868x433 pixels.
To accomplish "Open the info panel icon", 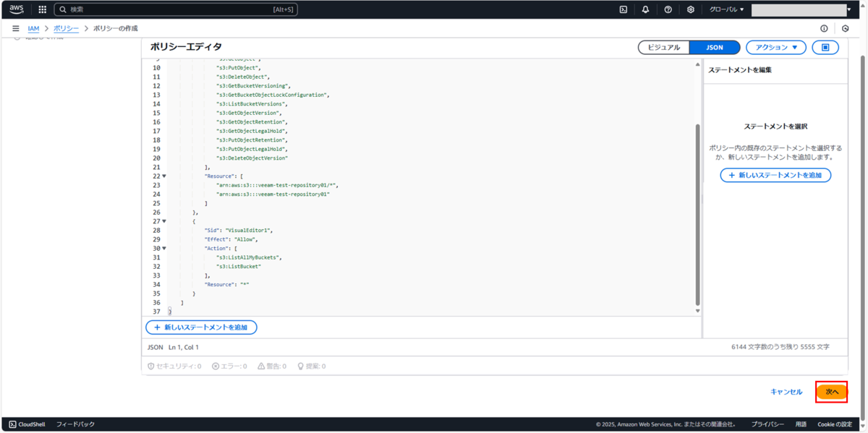I will [x=824, y=28].
